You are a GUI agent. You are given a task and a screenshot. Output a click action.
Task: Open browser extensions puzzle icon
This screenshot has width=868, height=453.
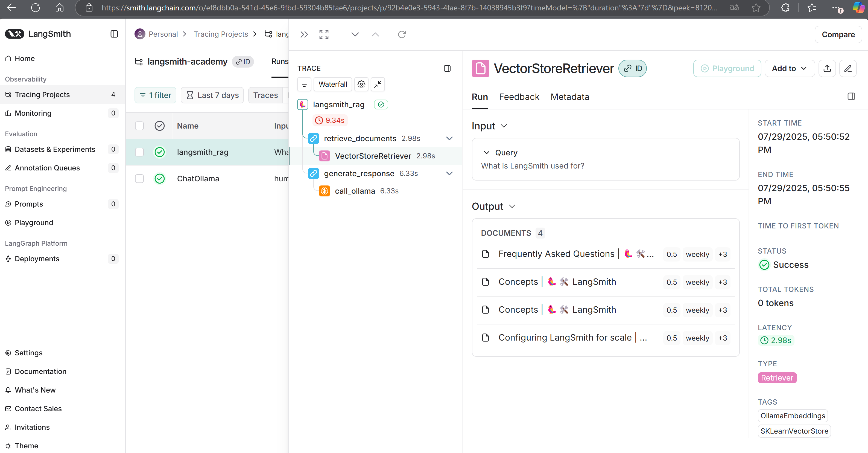pos(785,8)
